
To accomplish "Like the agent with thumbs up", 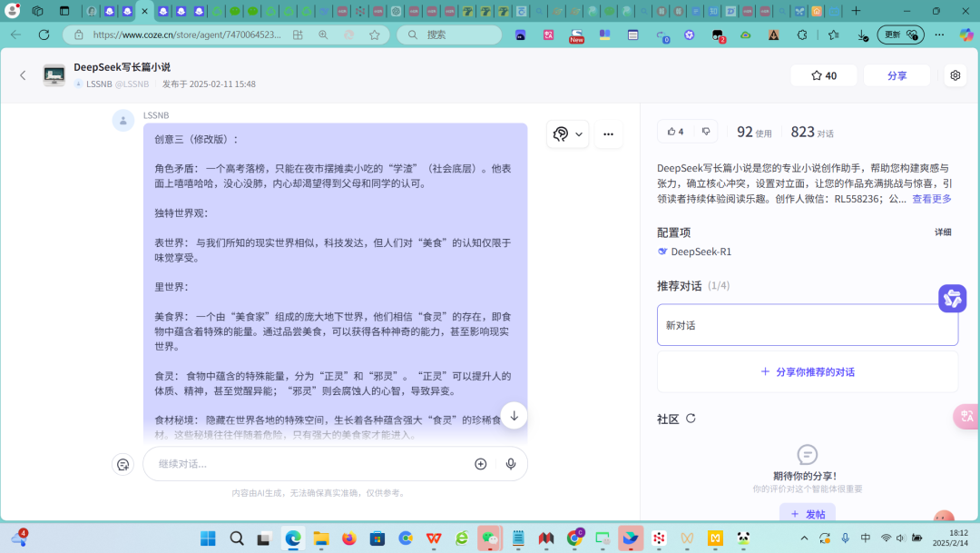I will coord(676,132).
